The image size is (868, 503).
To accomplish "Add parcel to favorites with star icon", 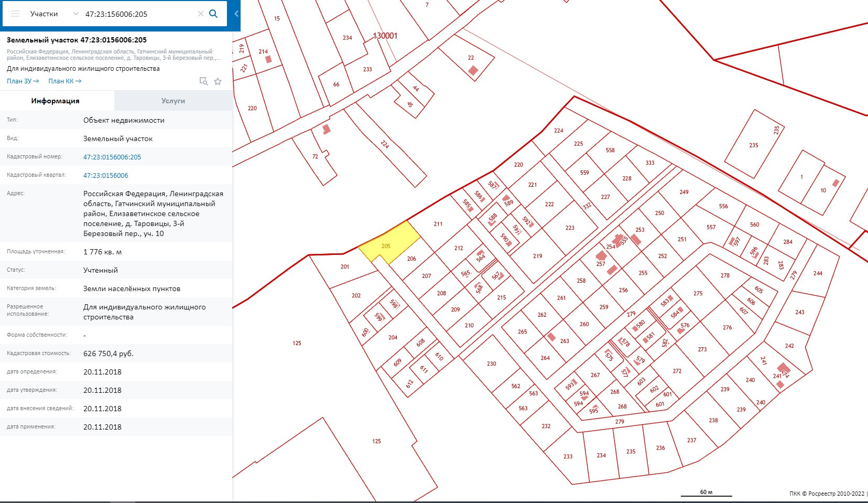I will 218,81.
